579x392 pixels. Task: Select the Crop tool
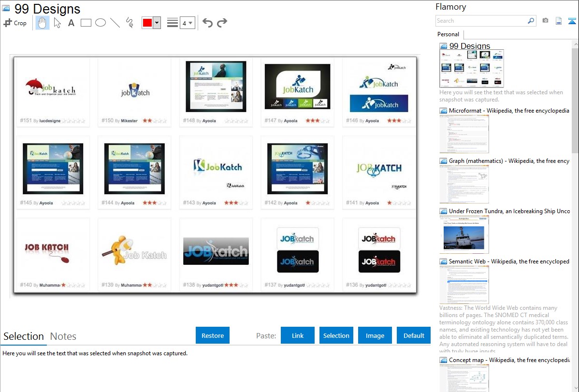[x=15, y=23]
